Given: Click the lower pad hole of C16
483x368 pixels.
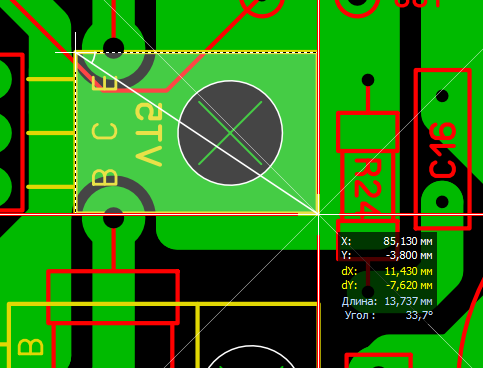Looking at the screenshot, I should pyautogui.click(x=442, y=202).
